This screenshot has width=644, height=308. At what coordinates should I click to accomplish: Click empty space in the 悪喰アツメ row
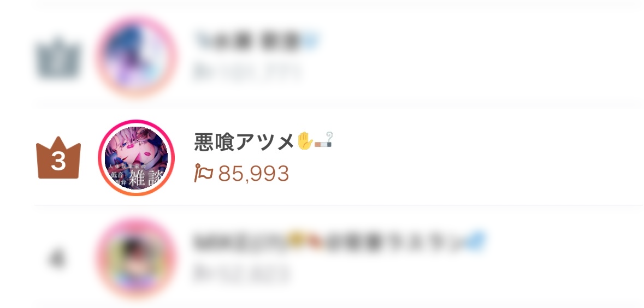[472, 158]
